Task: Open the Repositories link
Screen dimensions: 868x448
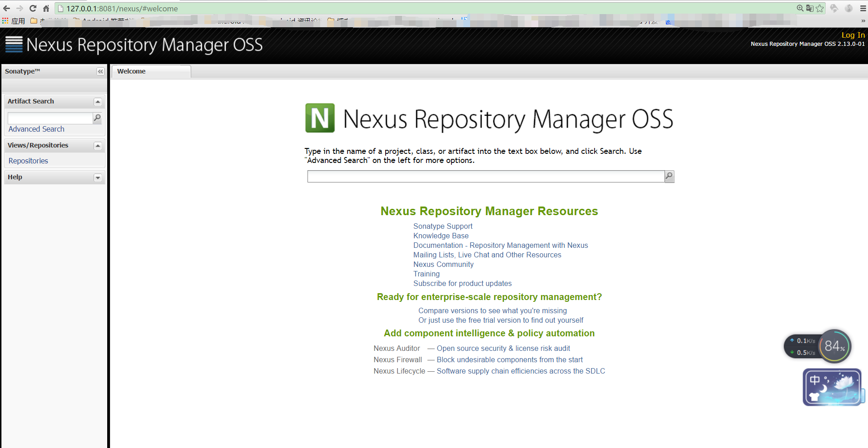Action: pyautogui.click(x=28, y=161)
